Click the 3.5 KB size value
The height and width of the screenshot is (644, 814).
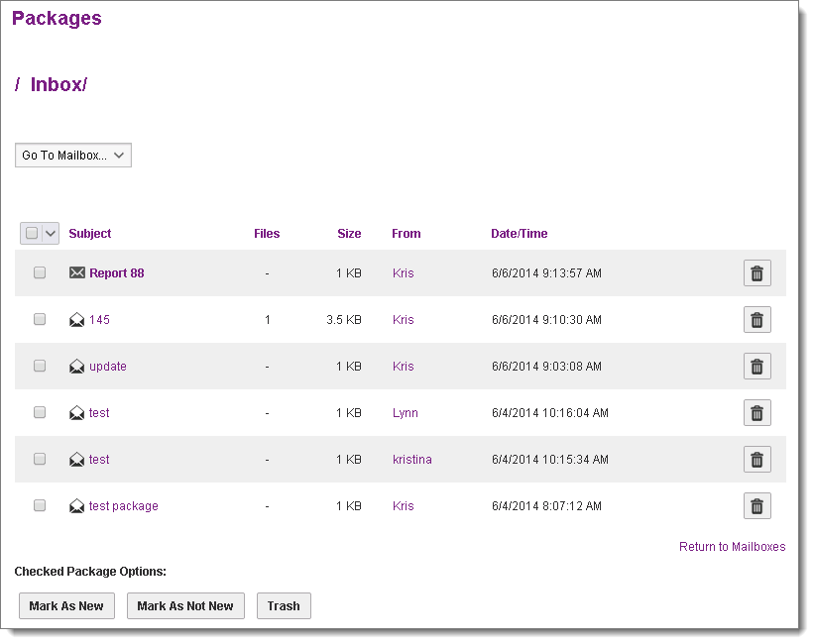point(344,320)
